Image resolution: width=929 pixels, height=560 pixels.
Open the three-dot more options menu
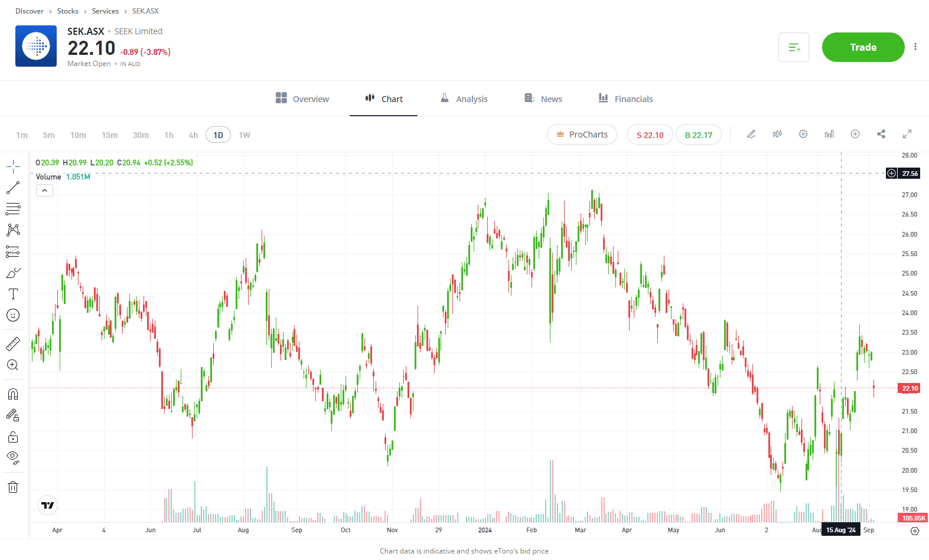pyautogui.click(x=915, y=47)
